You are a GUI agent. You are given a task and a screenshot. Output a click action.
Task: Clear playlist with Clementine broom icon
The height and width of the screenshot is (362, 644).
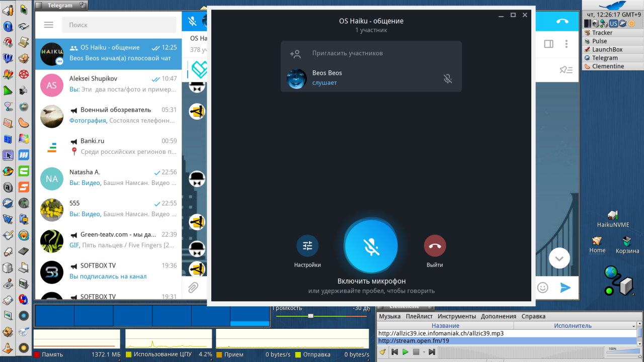[x=382, y=352]
